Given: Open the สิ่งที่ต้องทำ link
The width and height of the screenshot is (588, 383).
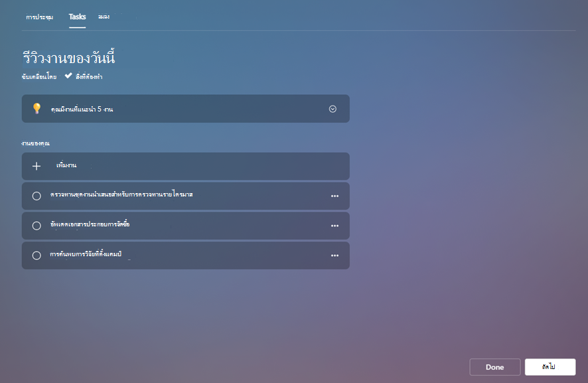Looking at the screenshot, I should 89,76.
